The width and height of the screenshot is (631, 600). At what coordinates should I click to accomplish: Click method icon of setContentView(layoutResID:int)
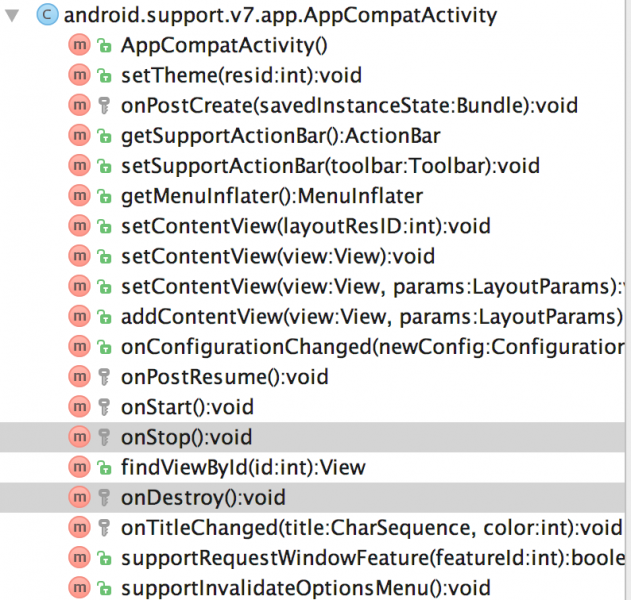coord(79,226)
